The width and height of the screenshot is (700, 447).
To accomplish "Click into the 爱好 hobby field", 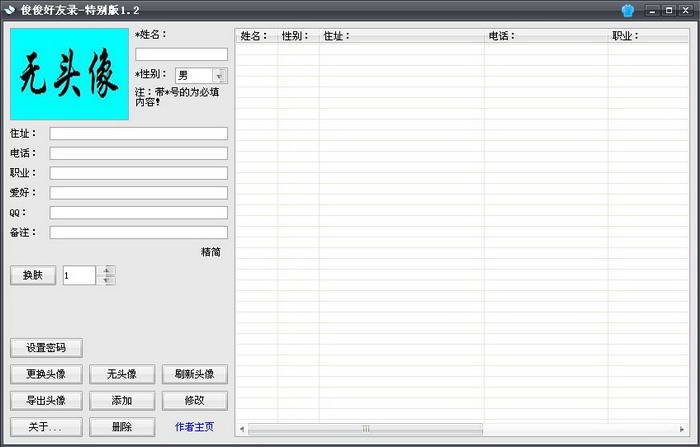I will coord(138,193).
